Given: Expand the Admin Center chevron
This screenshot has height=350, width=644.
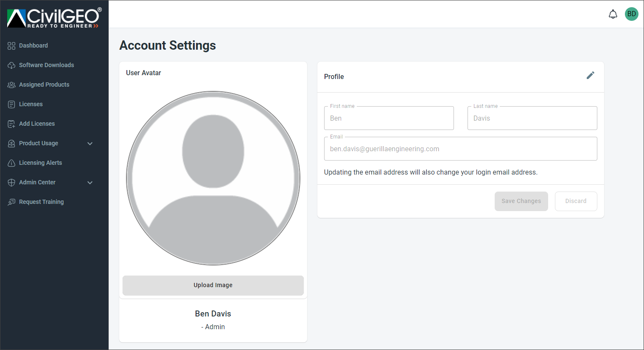Looking at the screenshot, I should (90, 183).
